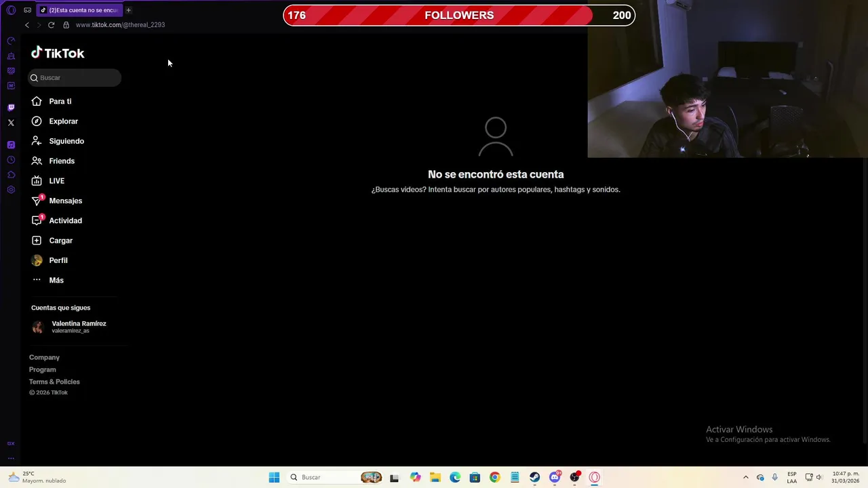Expand the Company footer section
868x488 pixels.
44,357
